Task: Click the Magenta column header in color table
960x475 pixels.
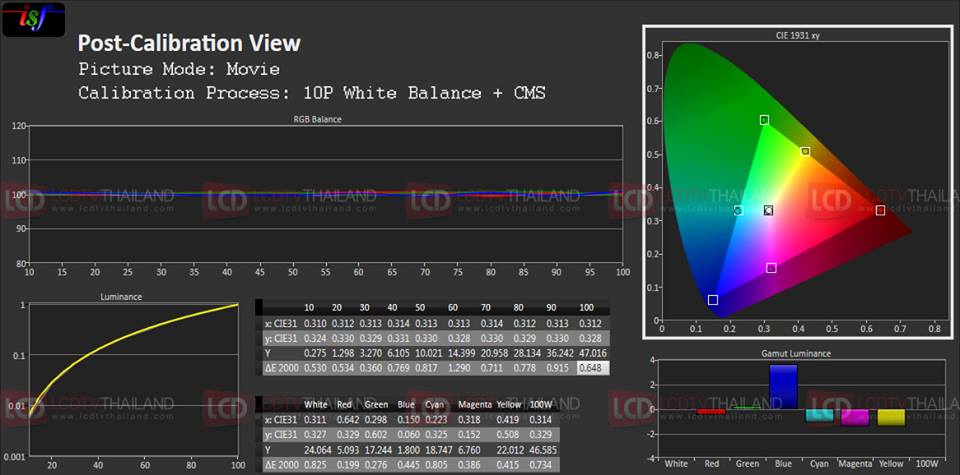Action: click(474, 403)
